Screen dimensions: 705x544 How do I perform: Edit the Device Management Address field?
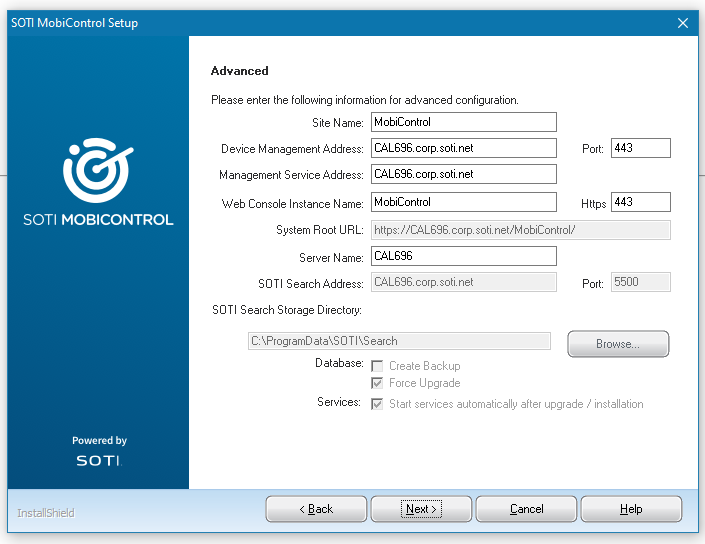[464, 148]
